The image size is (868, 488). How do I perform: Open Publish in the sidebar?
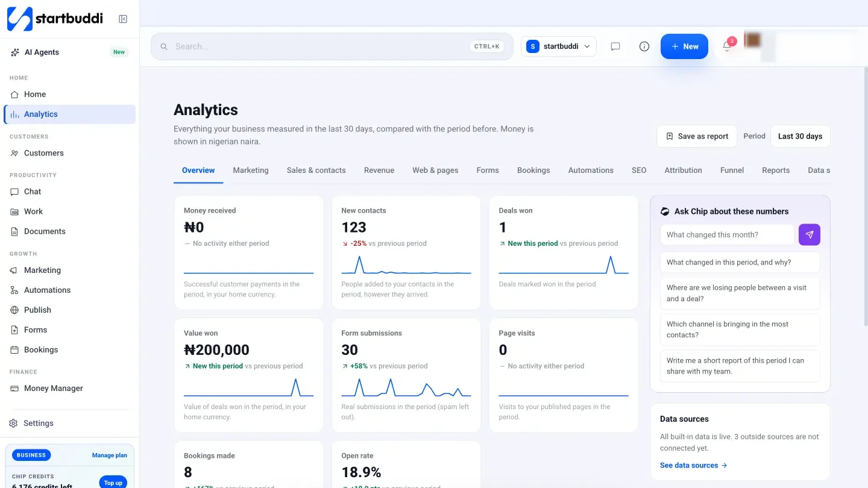pos(70,310)
